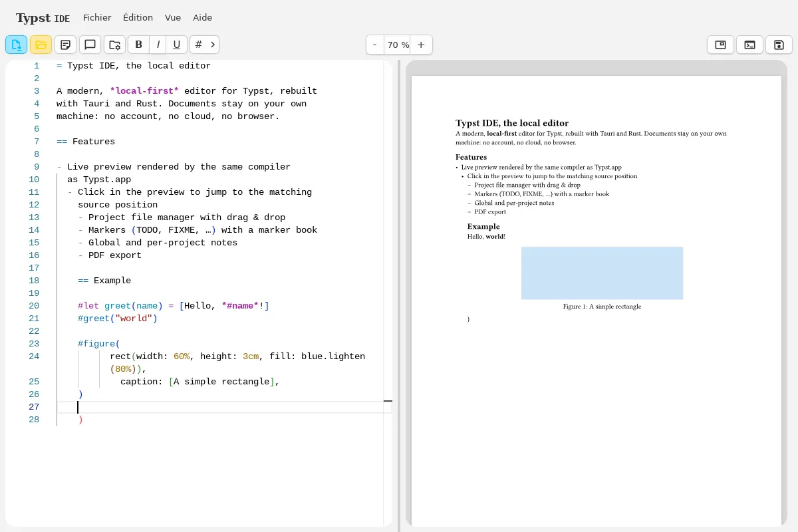798x532 pixels.
Task: Click the blue rectangle in the preview
Action: tap(602, 273)
